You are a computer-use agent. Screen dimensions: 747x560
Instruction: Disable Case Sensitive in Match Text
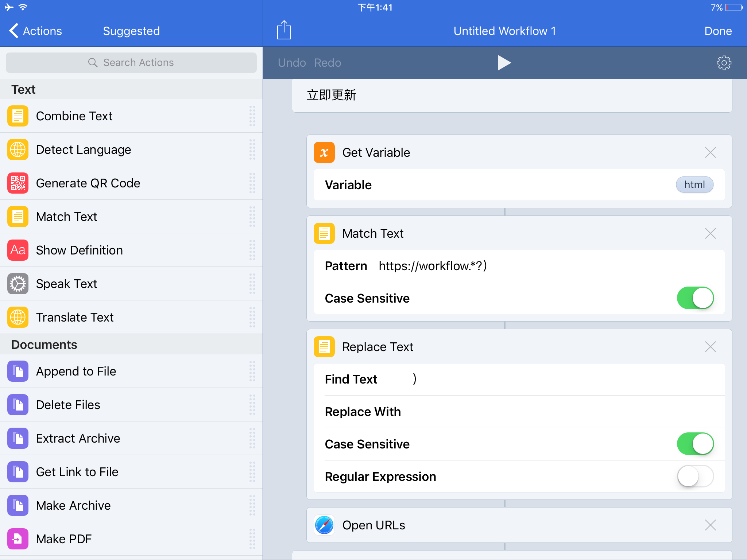pos(695,298)
